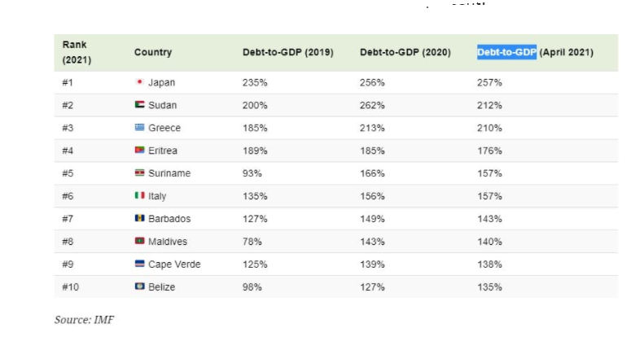Screen dimensions: 644x341
Task: Click the Eritrea flag icon
Action: pyautogui.click(x=139, y=151)
